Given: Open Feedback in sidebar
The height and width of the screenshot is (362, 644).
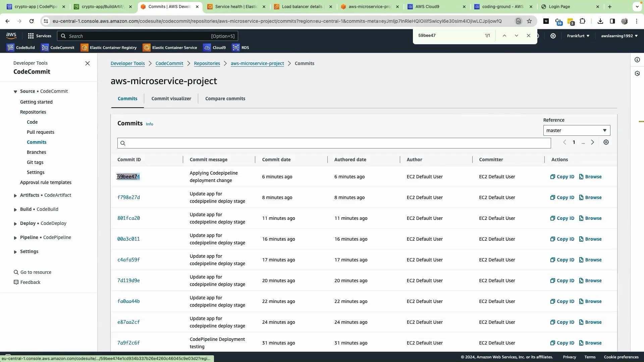Looking at the screenshot, I should pos(27,282).
